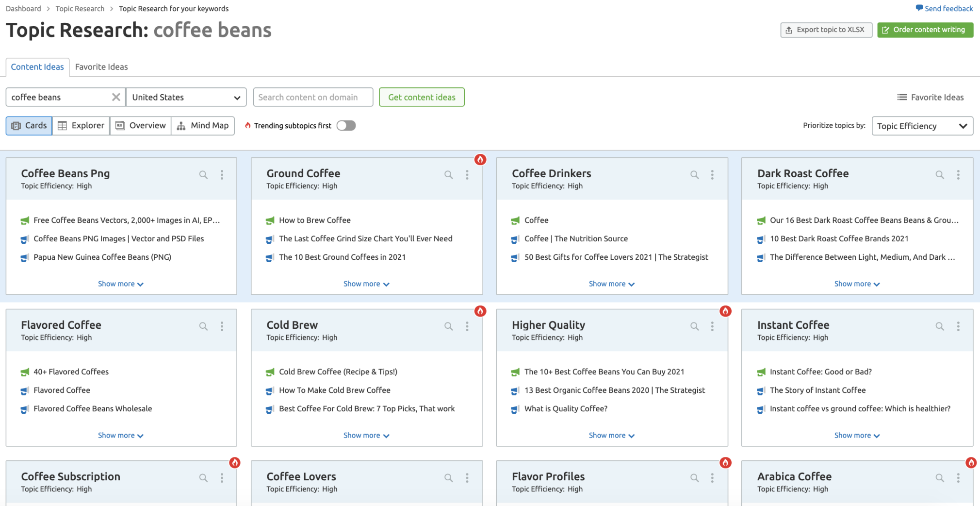Screen dimensions: 980x506
Task: Open three-dot menu on Higher Quality card
Action: [712, 326]
